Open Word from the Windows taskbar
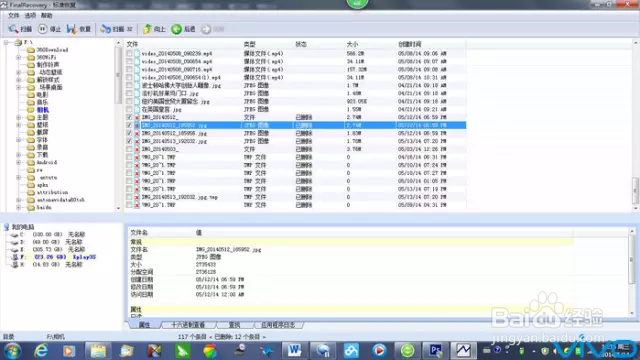This screenshot has width=640, height=360. click(x=294, y=350)
